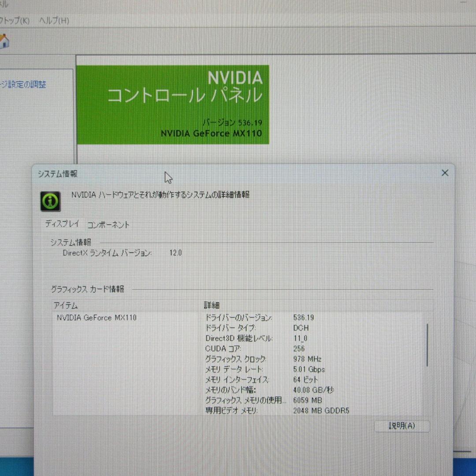Image resolution: width=476 pixels, height=476 pixels.
Task: Click the グラフィックス メモリの使用 6059 MB row
Action: point(264,400)
